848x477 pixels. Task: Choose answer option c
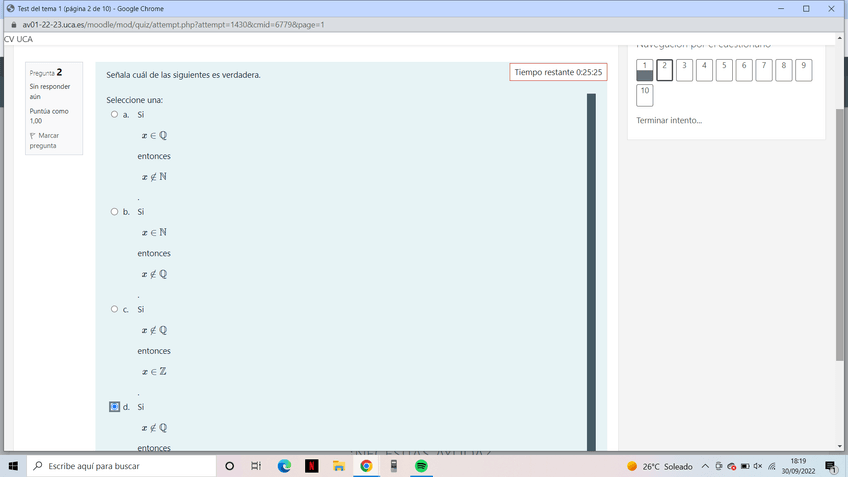click(x=114, y=309)
